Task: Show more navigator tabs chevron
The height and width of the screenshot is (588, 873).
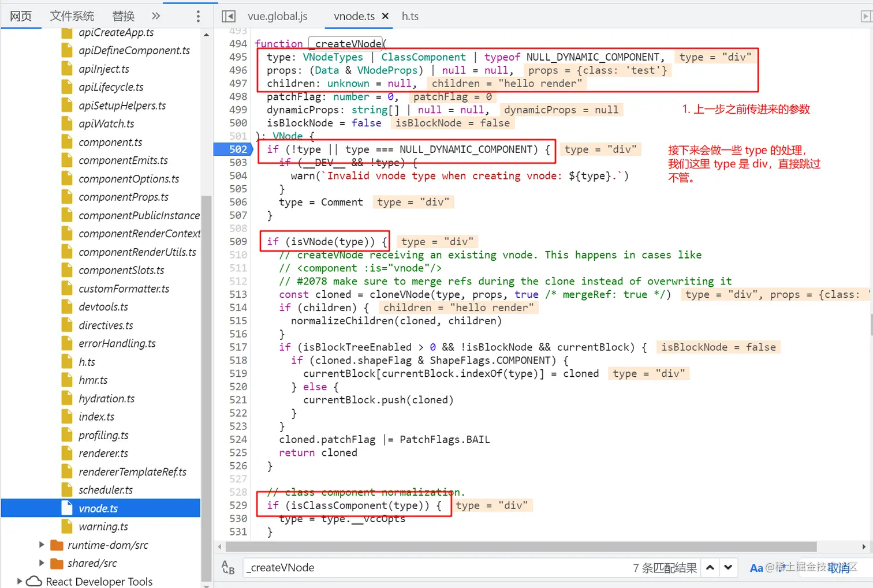Action: (x=155, y=16)
